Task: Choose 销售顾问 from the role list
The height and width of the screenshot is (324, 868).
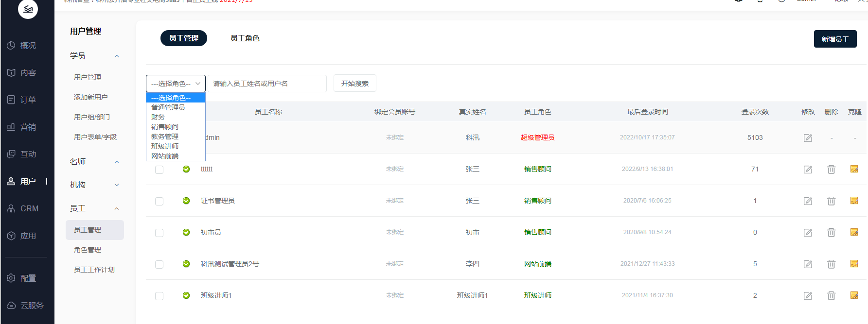Action: (x=176, y=127)
